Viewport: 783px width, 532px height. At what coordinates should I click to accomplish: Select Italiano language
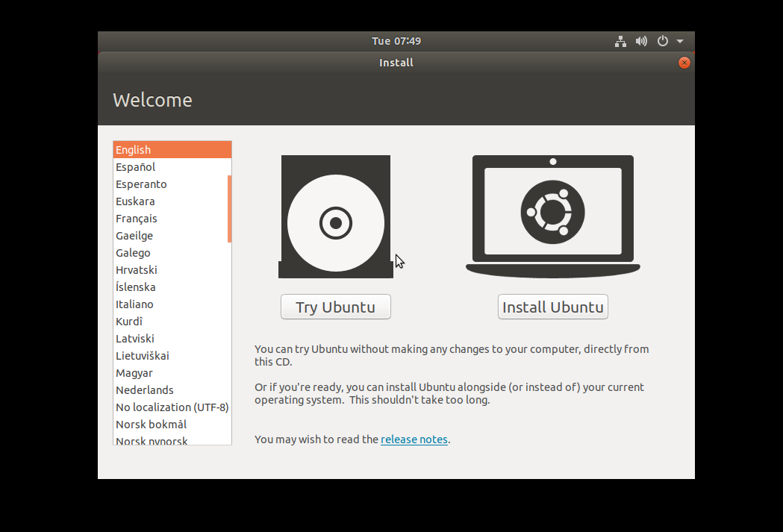click(x=171, y=304)
